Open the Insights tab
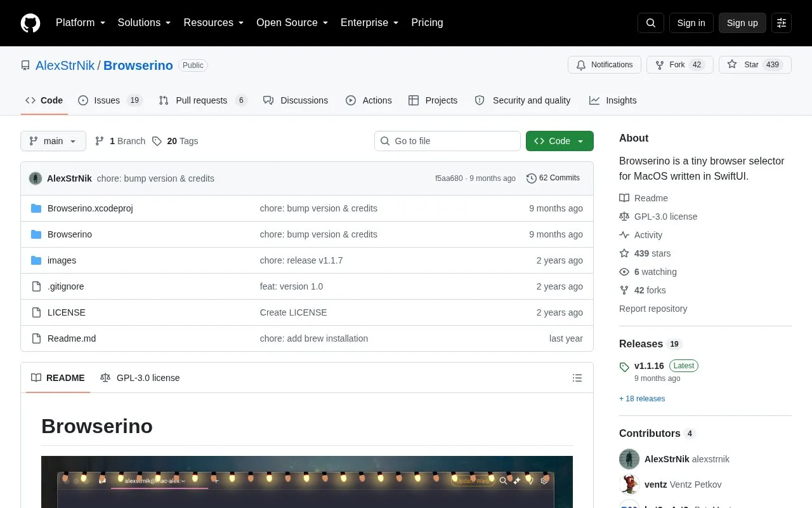Screen dimensions: 812x508 [613, 100]
